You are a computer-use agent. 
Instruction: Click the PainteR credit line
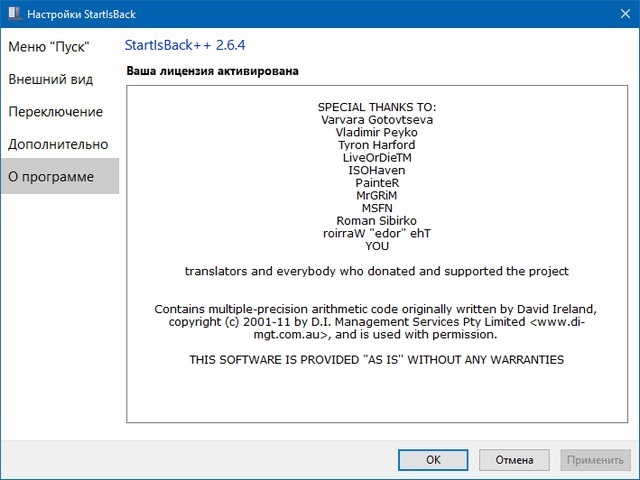[377, 183]
